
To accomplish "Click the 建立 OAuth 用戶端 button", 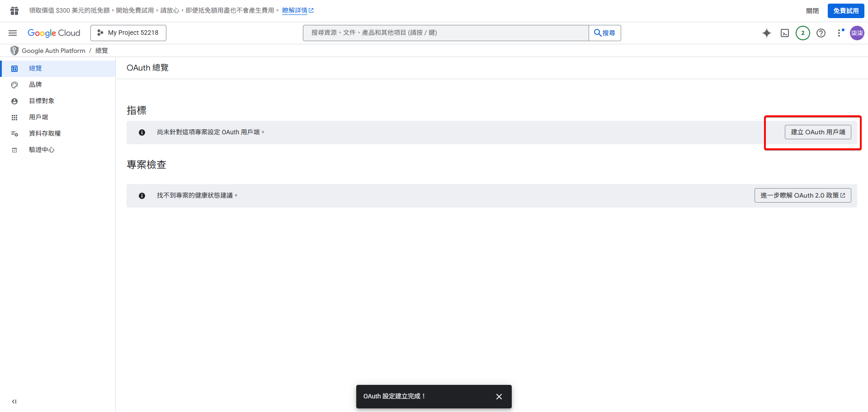I will coord(817,132).
